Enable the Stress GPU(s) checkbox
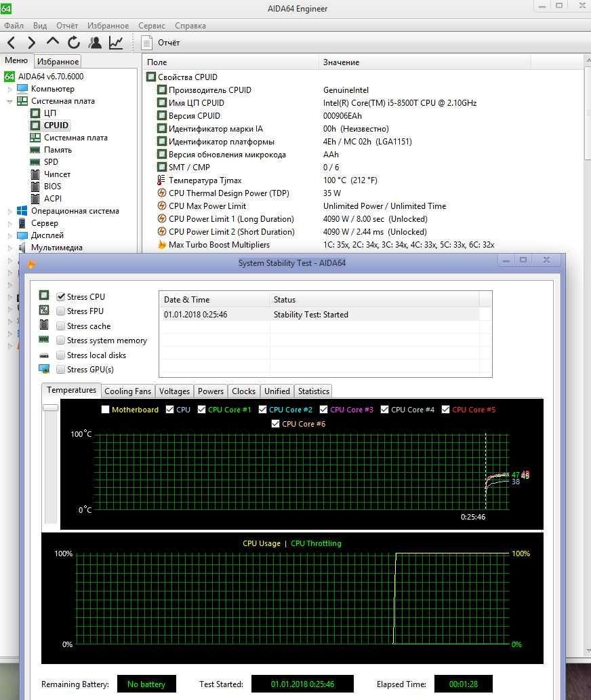Viewport: 591px width, 700px height. (x=61, y=369)
